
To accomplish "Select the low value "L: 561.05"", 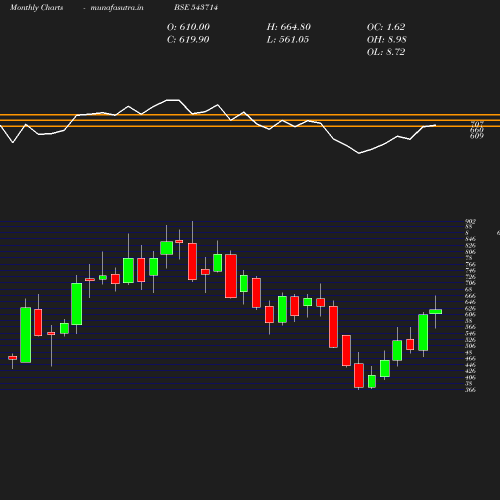I will [x=288, y=40].
